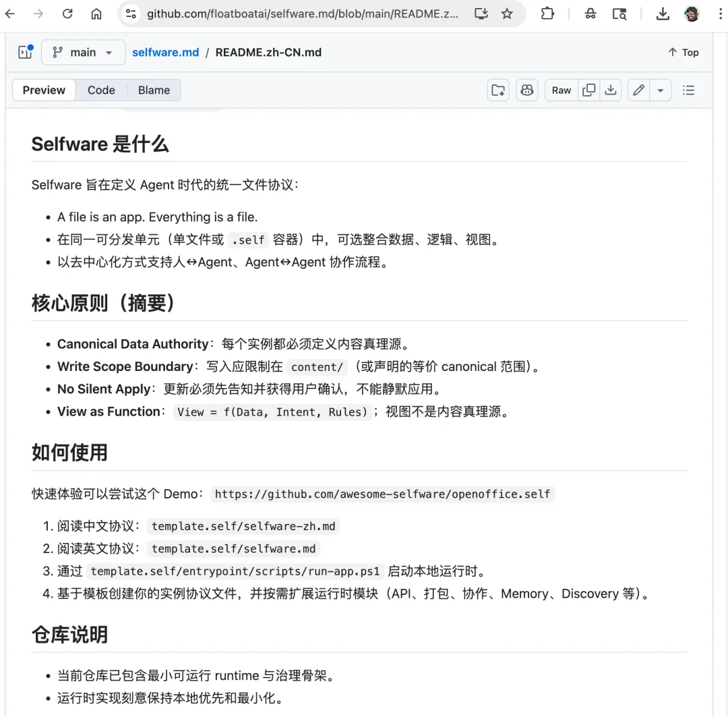Reload the current page

67,13
